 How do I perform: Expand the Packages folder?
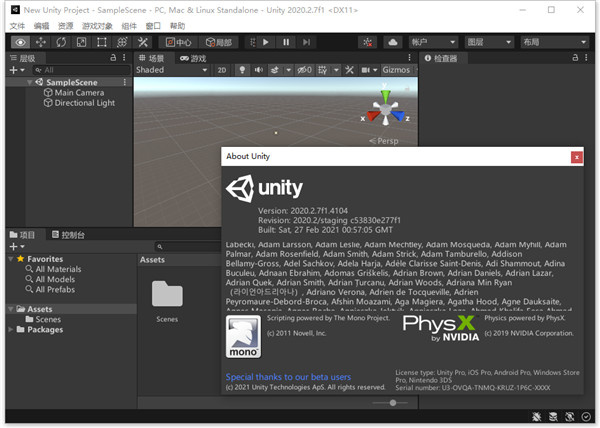tap(11, 329)
